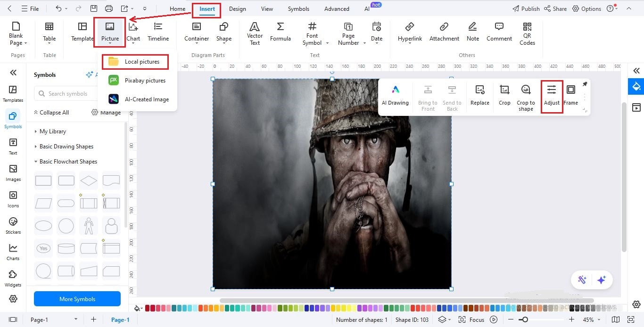Switch to the View tab
The image size is (644, 327).
click(x=267, y=8)
